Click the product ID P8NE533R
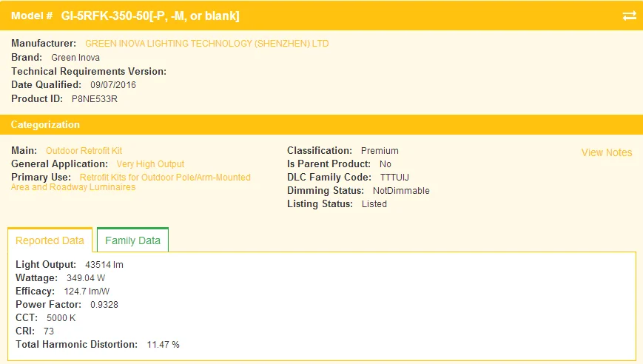This screenshot has width=643, height=364. [x=94, y=99]
